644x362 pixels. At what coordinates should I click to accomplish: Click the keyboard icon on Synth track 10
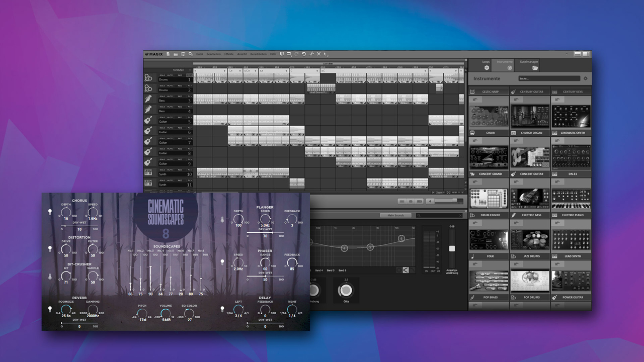click(x=148, y=173)
